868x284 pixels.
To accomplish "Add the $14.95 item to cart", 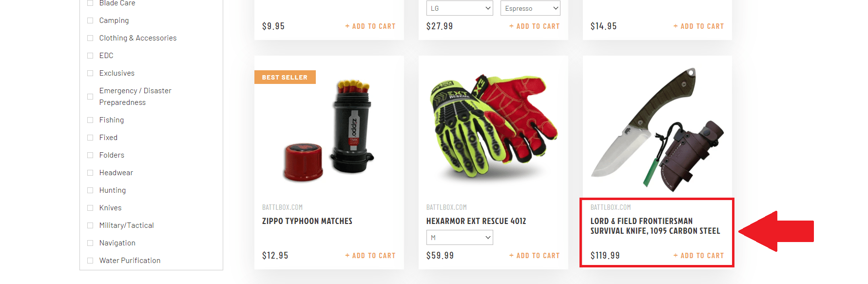I will 699,26.
